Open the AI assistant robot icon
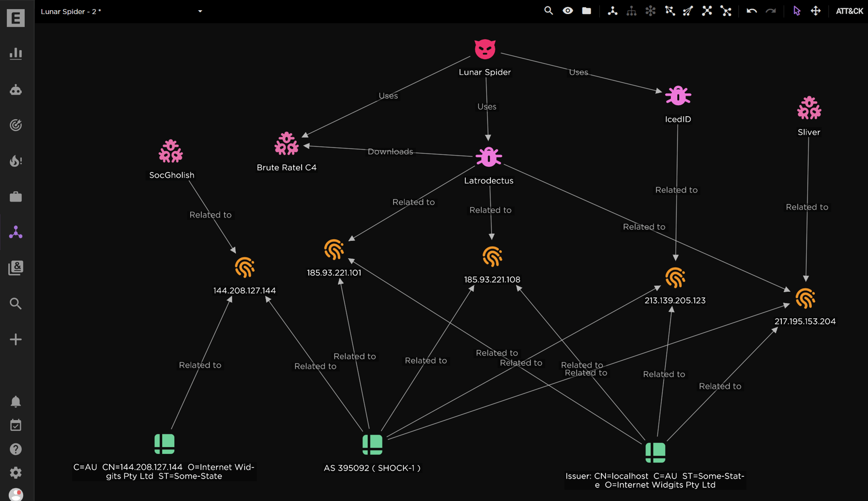 click(16, 89)
